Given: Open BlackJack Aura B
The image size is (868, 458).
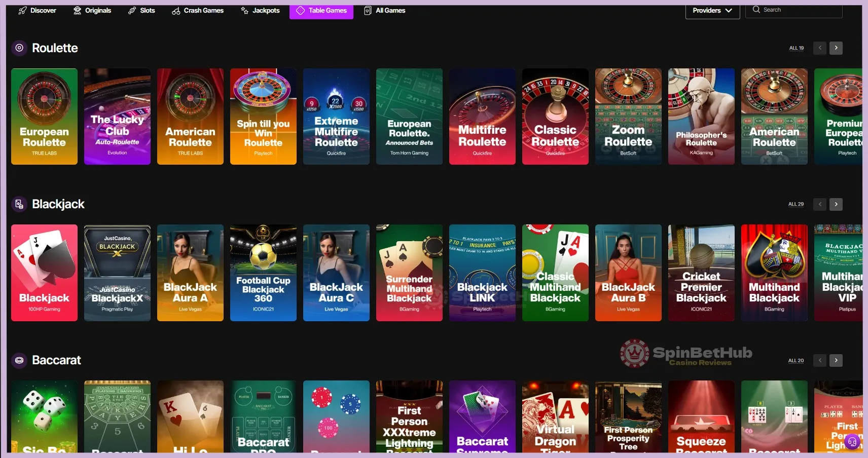Looking at the screenshot, I should [x=628, y=273].
